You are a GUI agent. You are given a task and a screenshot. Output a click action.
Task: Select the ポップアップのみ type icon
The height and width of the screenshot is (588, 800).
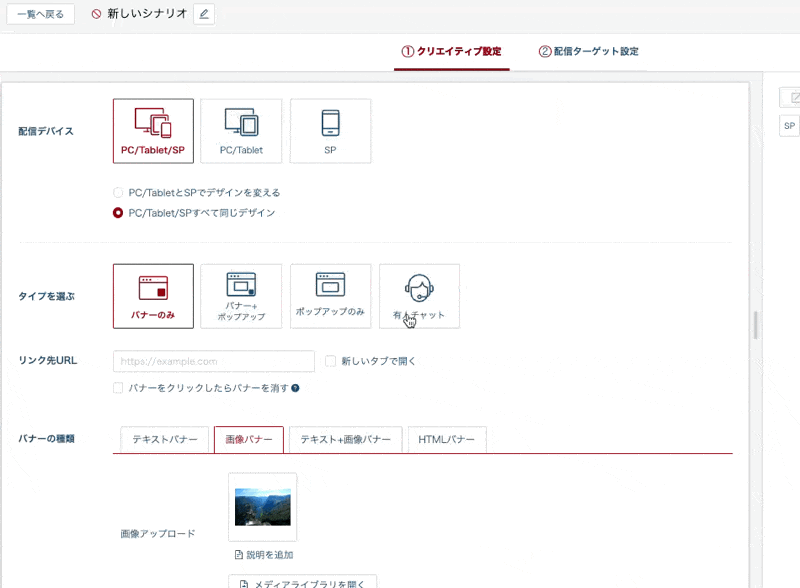[330, 288]
